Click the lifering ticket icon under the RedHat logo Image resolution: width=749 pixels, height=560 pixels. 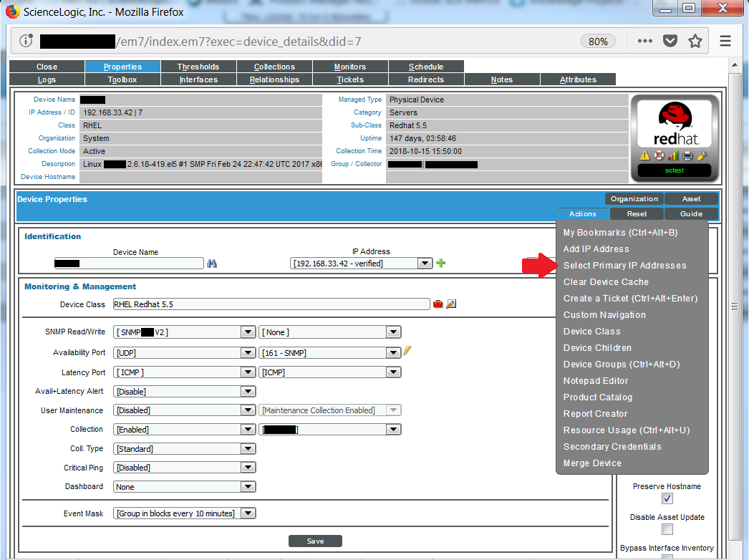pos(659,155)
